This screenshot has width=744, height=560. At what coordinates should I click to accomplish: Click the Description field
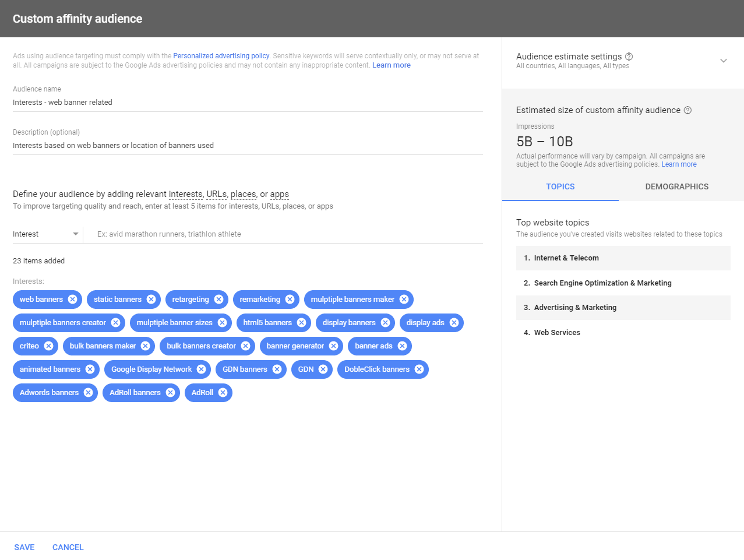pos(248,146)
